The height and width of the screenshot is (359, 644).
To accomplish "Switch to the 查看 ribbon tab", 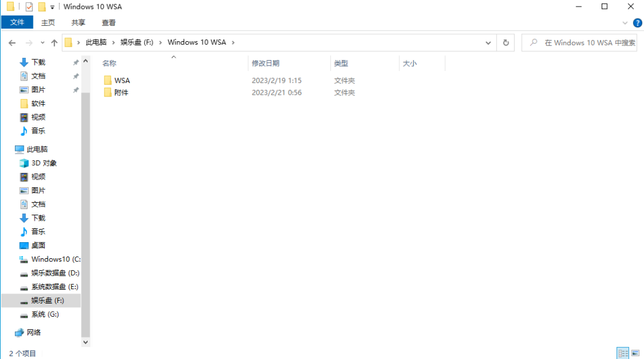I will (x=109, y=23).
